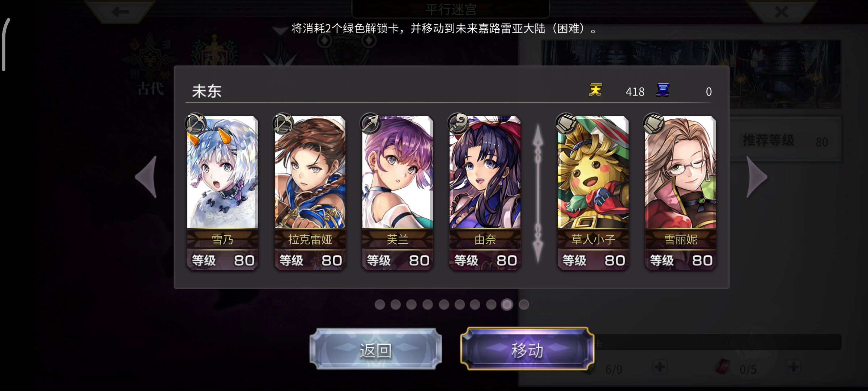This screenshot has height=391, width=868.
Task: Select the fifth party page dot
Action: (x=444, y=305)
